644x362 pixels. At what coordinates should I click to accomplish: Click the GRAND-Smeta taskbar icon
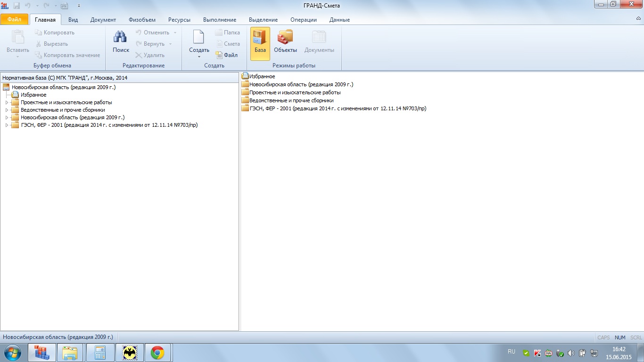click(42, 353)
